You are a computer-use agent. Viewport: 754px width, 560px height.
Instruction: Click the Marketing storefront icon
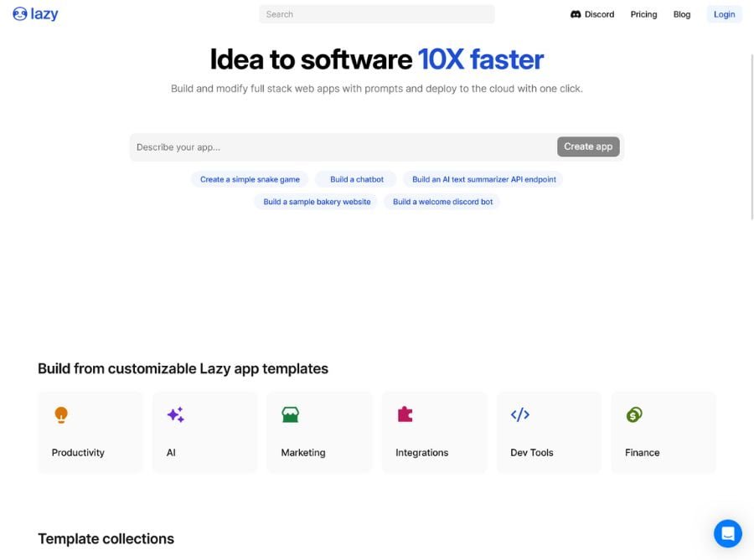(291, 414)
